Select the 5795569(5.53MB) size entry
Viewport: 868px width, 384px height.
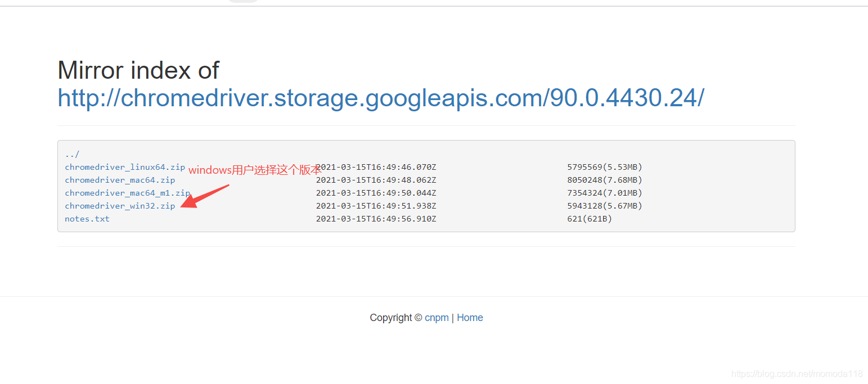coord(605,167)
